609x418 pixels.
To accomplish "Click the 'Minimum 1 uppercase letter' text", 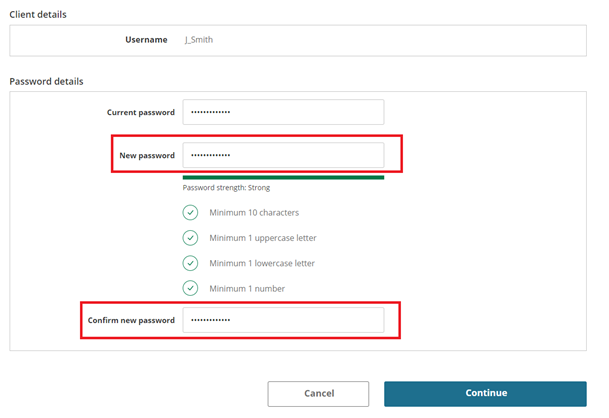I will (x=263, y=238).
